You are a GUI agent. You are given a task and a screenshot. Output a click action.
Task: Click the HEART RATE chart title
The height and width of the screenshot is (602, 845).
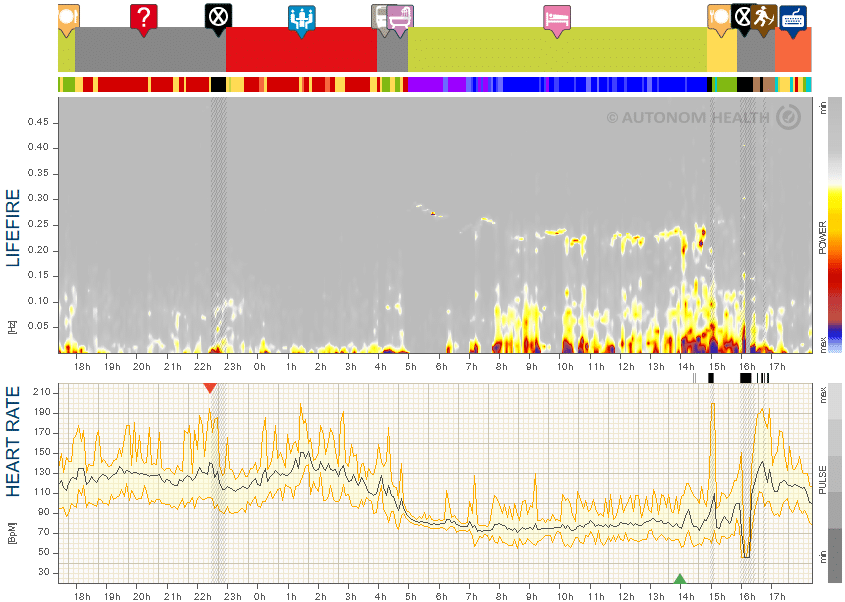click(x=12, y=441)
